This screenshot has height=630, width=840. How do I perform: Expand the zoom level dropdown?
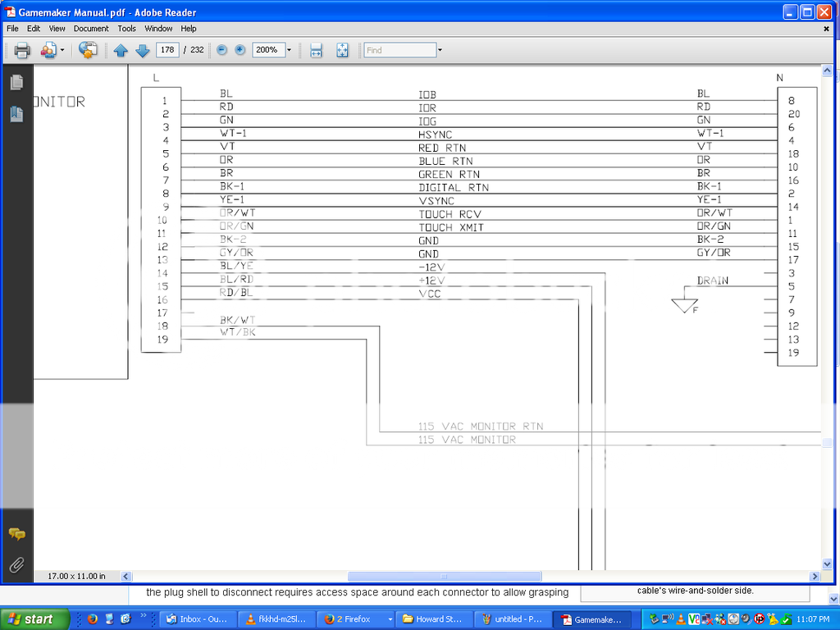point(289,50)
